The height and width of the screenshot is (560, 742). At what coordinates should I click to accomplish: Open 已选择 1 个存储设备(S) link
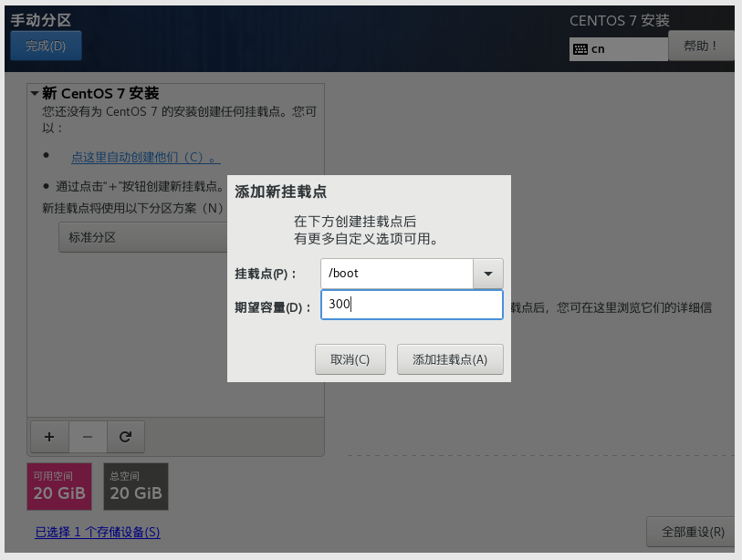pyautogui.click(x=98, y=532)
